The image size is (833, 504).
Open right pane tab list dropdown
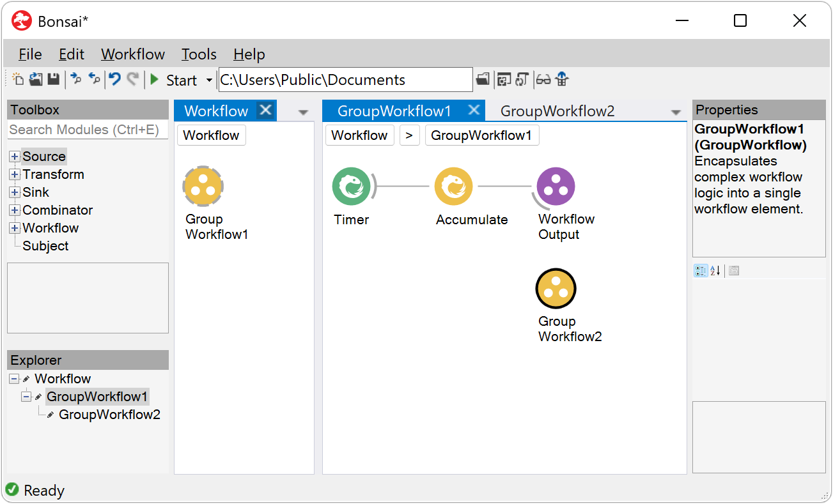click(676, 112)
